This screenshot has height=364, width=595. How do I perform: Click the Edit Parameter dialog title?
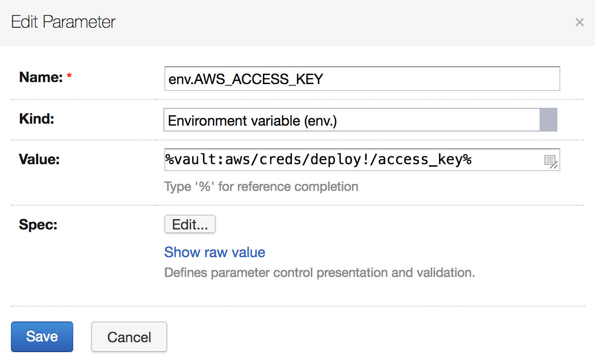63,22
